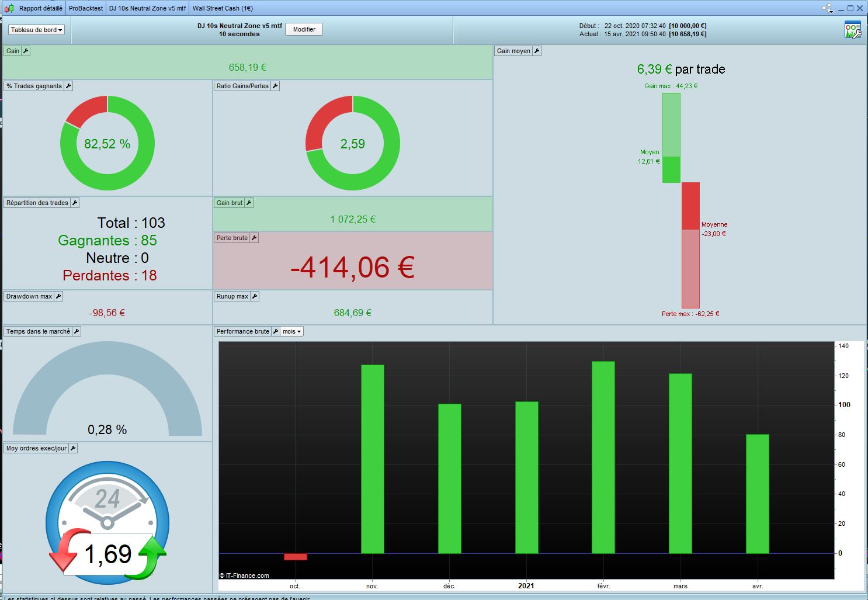Click the 2,59 ratio value
This screenshot has width=868, height=600.
coord(353,144)
